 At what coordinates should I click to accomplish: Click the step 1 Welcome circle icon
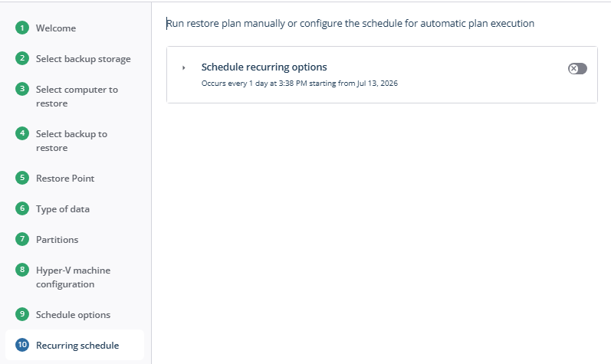22,28
